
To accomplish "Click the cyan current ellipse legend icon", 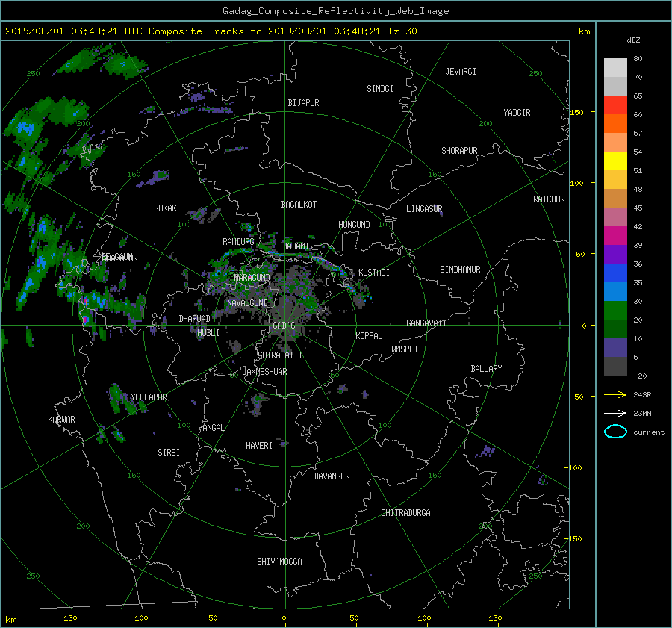I will pos(615,432).
